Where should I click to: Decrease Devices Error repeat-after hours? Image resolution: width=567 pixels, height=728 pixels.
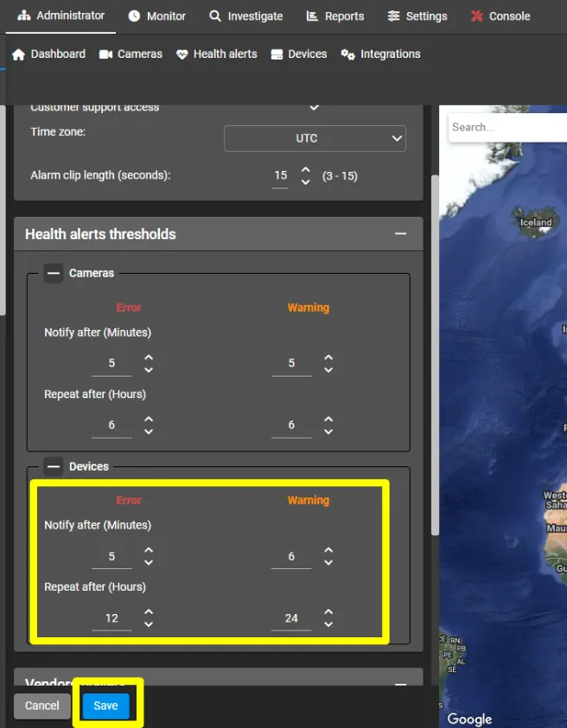[149, 624]
